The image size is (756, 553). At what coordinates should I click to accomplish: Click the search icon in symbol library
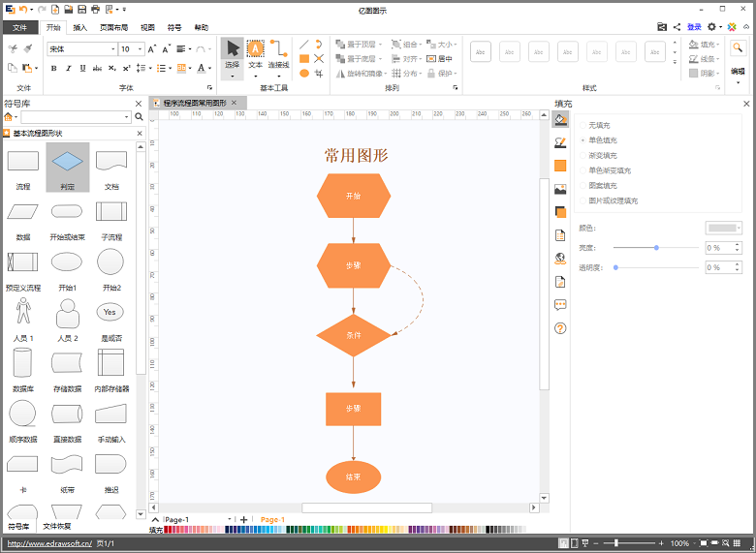click(139, 116)
